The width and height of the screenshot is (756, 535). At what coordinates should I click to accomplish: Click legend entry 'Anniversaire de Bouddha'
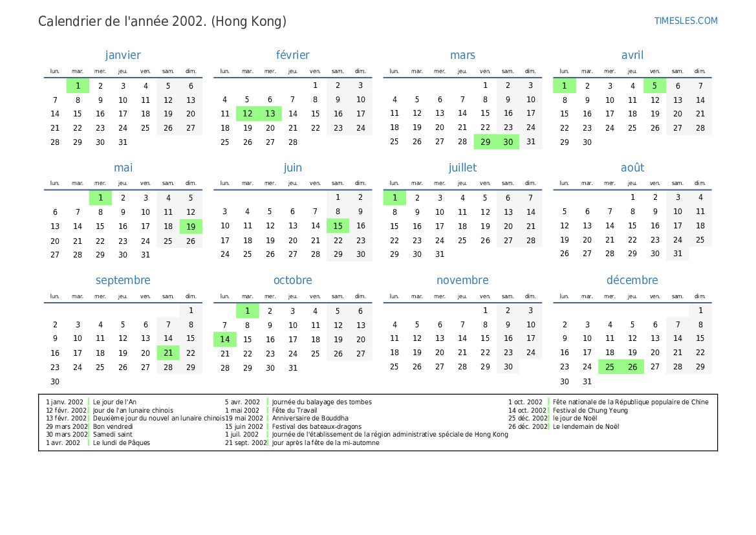[x=310, y=419]
